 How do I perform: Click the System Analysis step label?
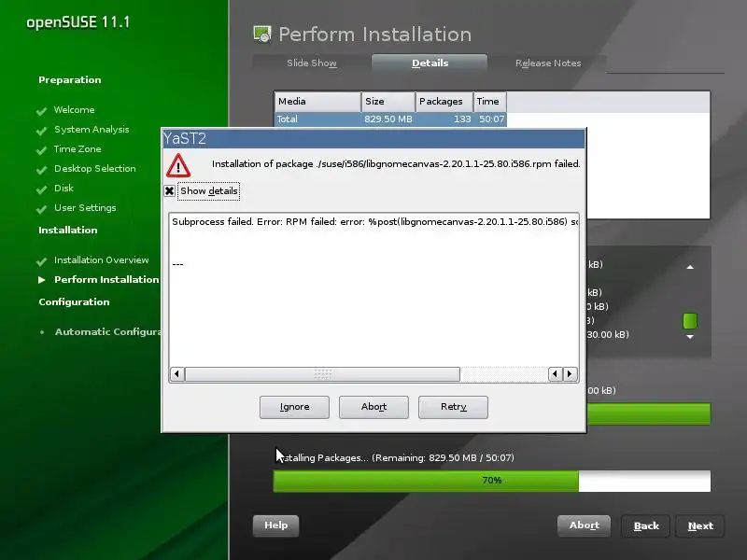tap(92, 130)
